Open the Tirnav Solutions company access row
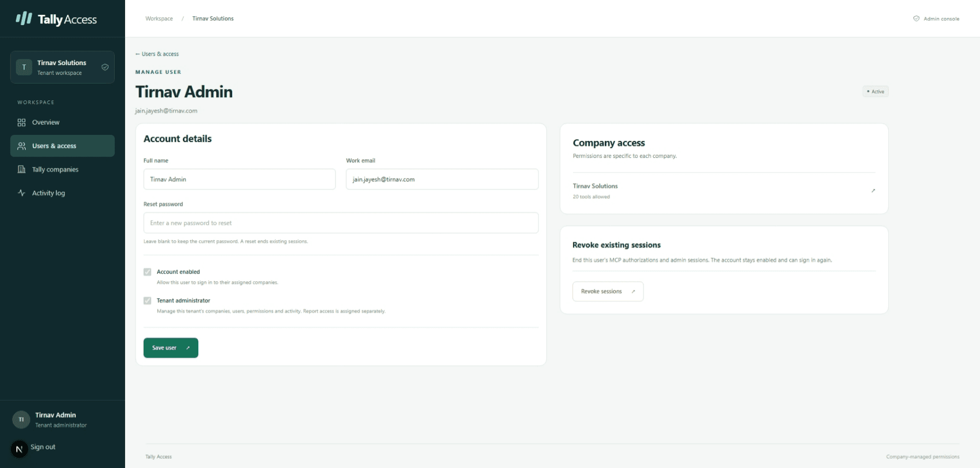This screenshot has width=980, height=468. point(724,191)
